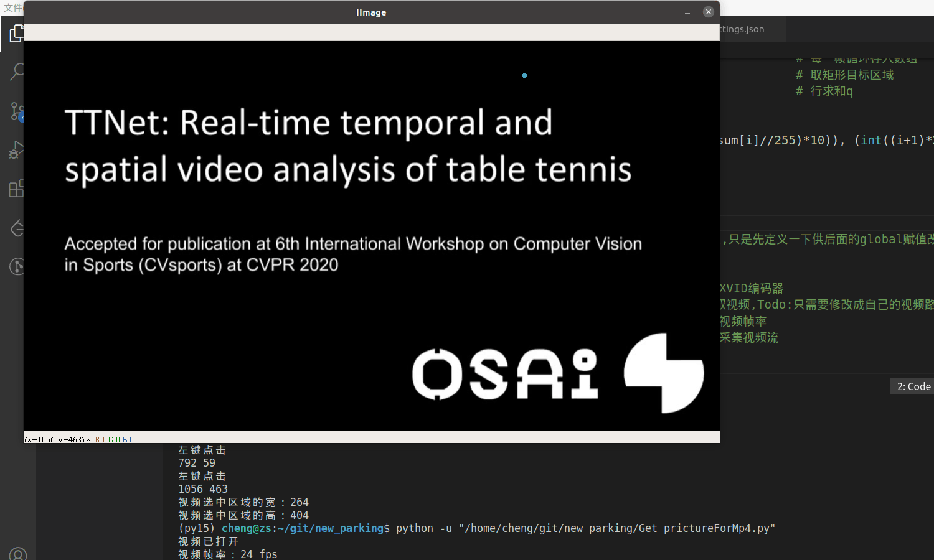Click 'in Sports (CVsports) at CVPR 2020'
The image size is (934, 560).
tap(201, 265)
